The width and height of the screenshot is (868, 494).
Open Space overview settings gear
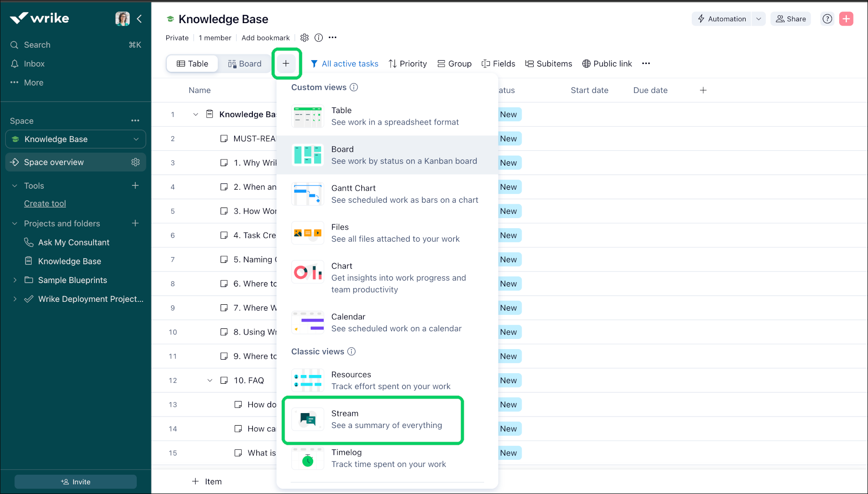click(x=135, y=162)
